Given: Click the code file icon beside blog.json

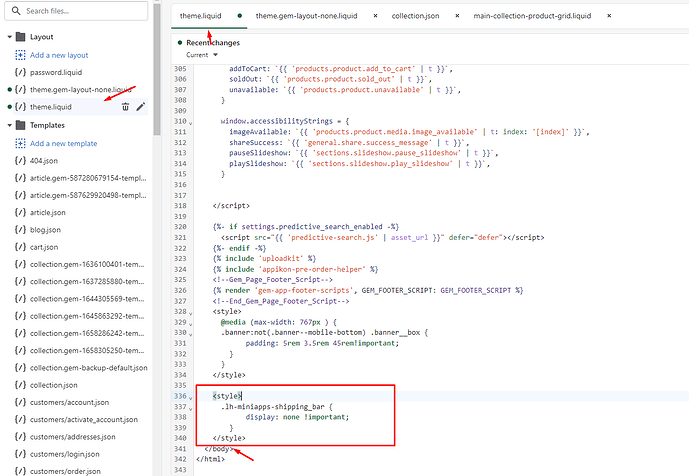Looking at the screenshot, I should [20, 229].
